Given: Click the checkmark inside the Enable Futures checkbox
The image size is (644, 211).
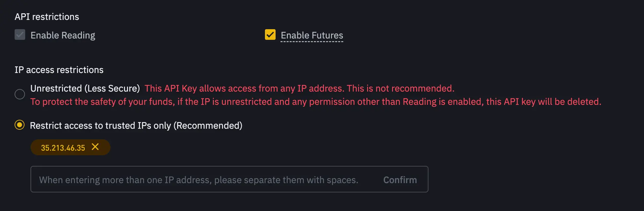Looking at the screenshot, I should tap(270, 35).
